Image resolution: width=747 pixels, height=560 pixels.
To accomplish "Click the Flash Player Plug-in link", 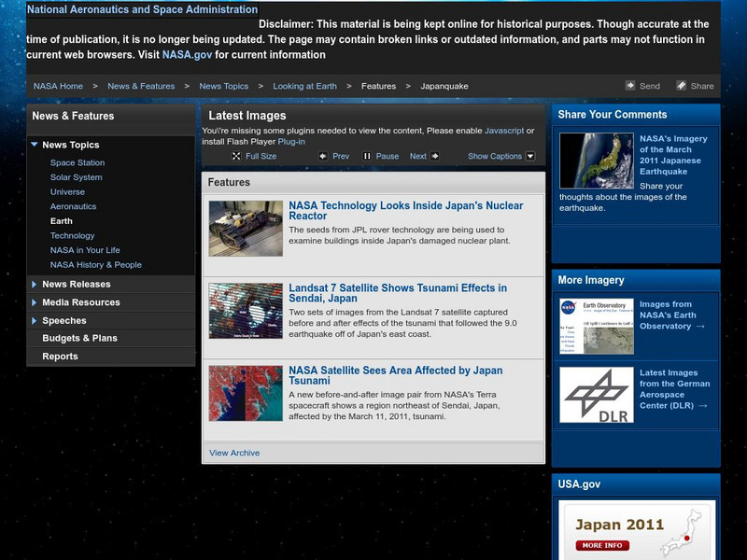I will [x=291, y=142].
